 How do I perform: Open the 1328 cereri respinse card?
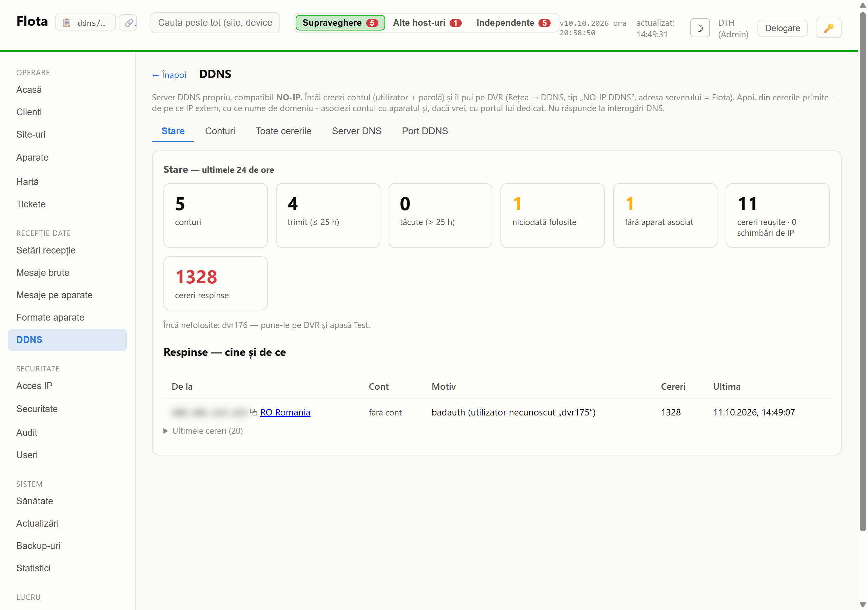point(215,283)
